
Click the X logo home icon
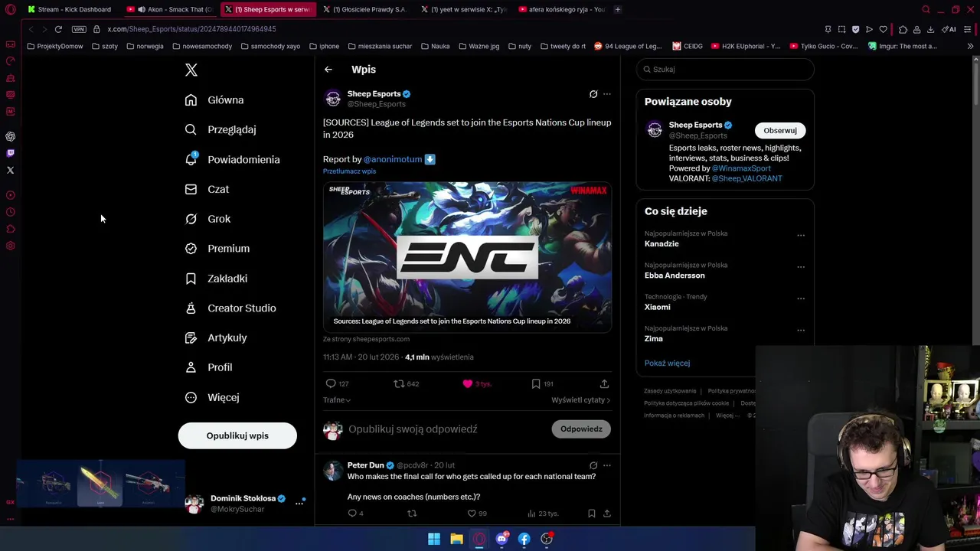click(x=191, y=70)
